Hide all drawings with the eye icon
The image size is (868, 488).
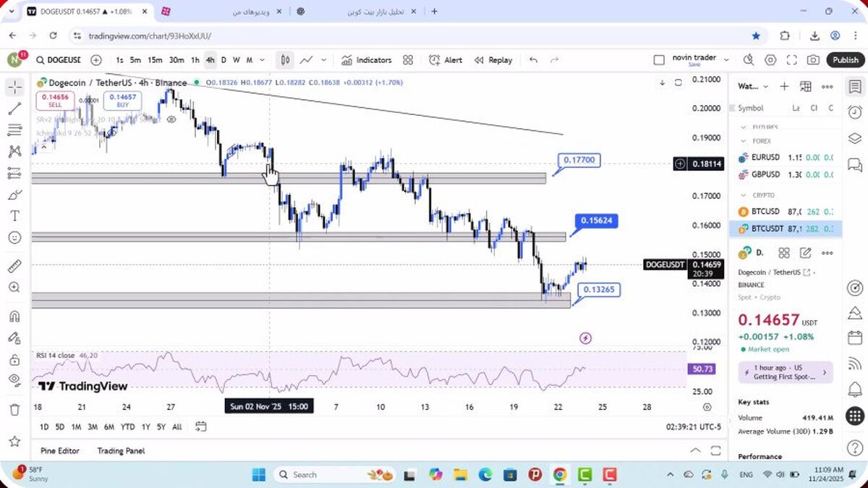click(x=14, y=380)
